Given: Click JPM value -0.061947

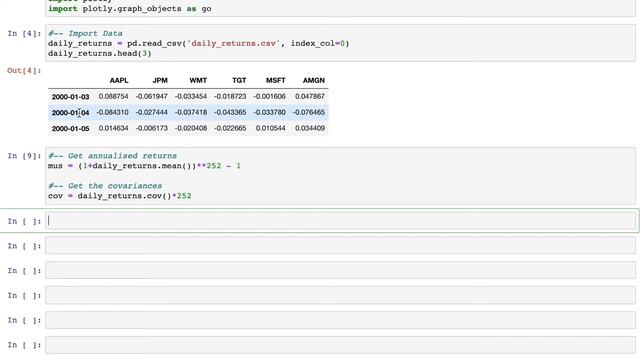Looking at the screenshot, I should pyautogui.click(x=151, y=96).
